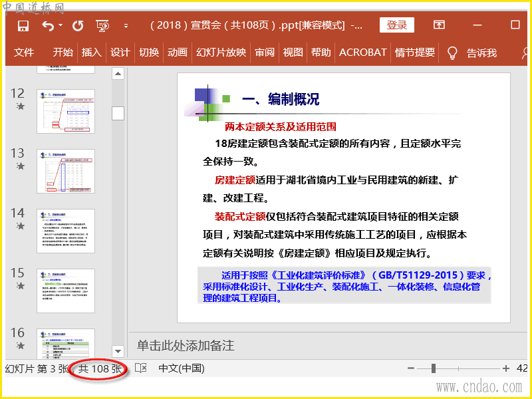Click the spell check status icon
The width and height of the screenshot is (532, 399).
pyautogui.click(x=141, y=368)
